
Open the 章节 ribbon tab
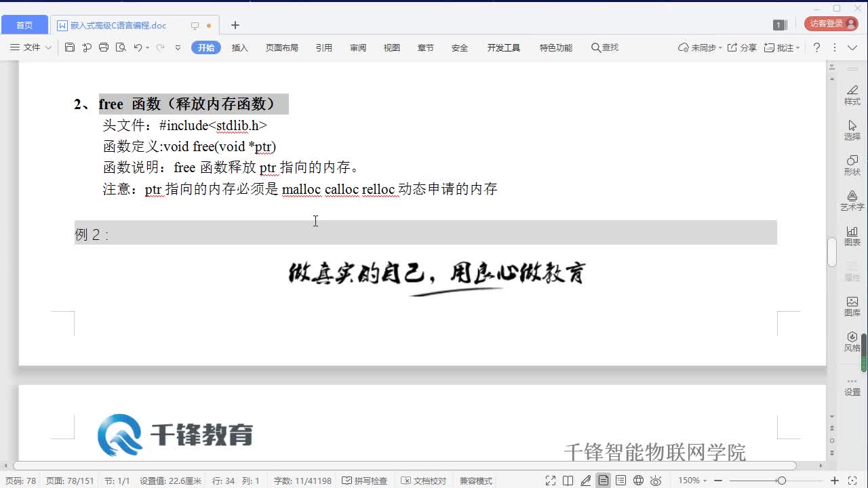click(426, 47)
